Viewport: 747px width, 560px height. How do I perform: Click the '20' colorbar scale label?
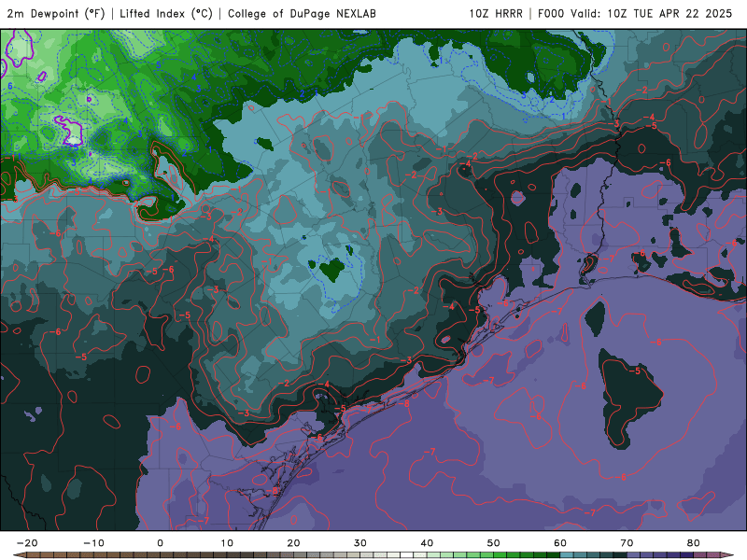(293, 543)
